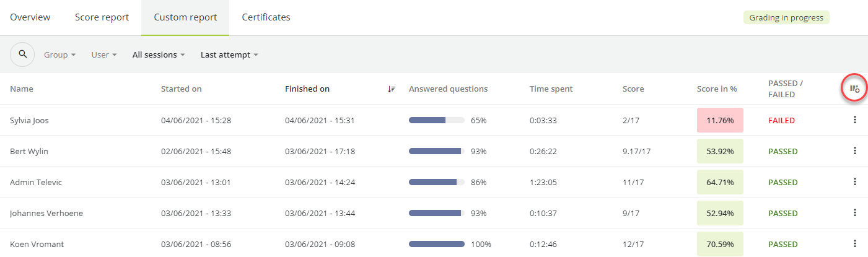Screen dimensions: 868x257
Task: Switch to the Score report tab
Action: click(x=102, y=17)
